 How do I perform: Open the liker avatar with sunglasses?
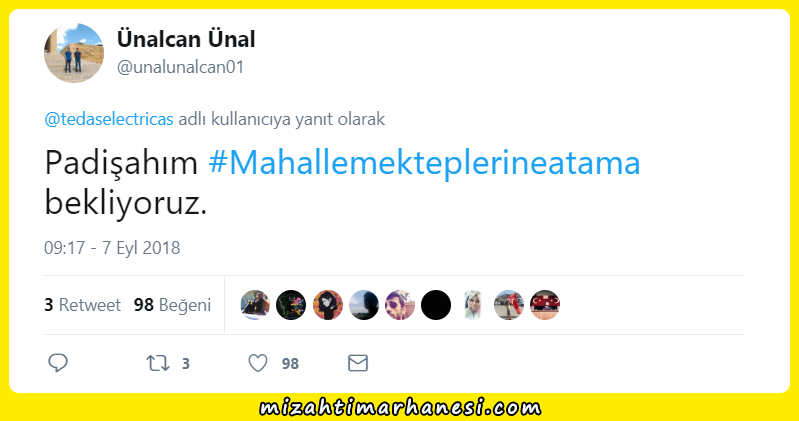coord(400,305)
